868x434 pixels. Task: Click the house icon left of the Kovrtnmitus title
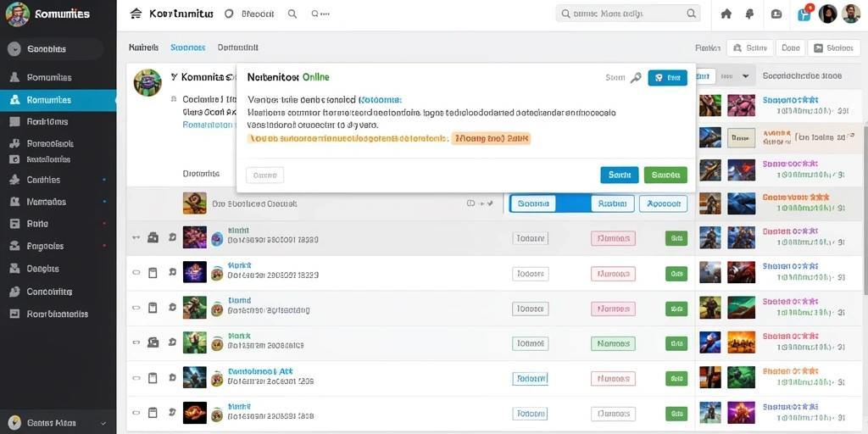point(136,14)
